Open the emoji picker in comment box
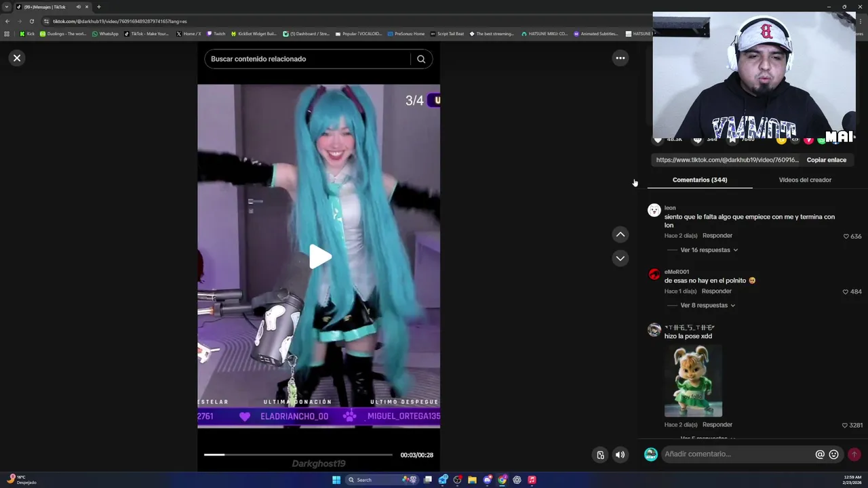This screenshot has width=868, height=488. (x=834, y=454)
